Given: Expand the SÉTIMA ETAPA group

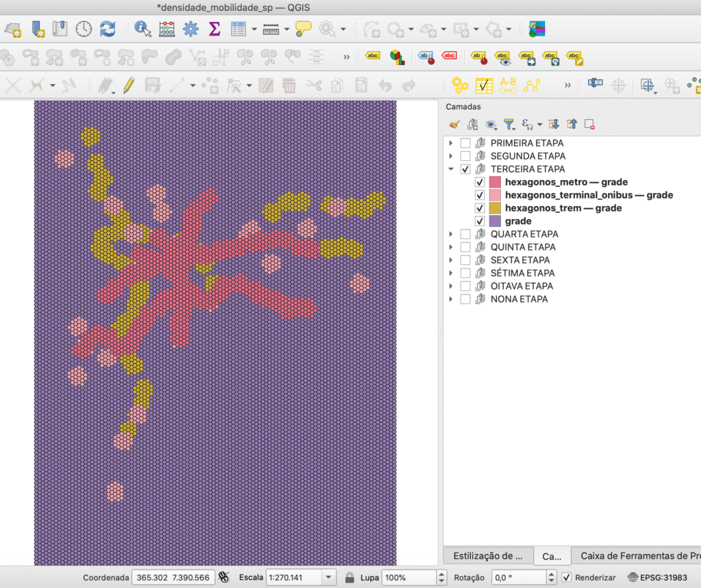Looking at the screenshot, I should pyautogui.click(x=450, y=272).
